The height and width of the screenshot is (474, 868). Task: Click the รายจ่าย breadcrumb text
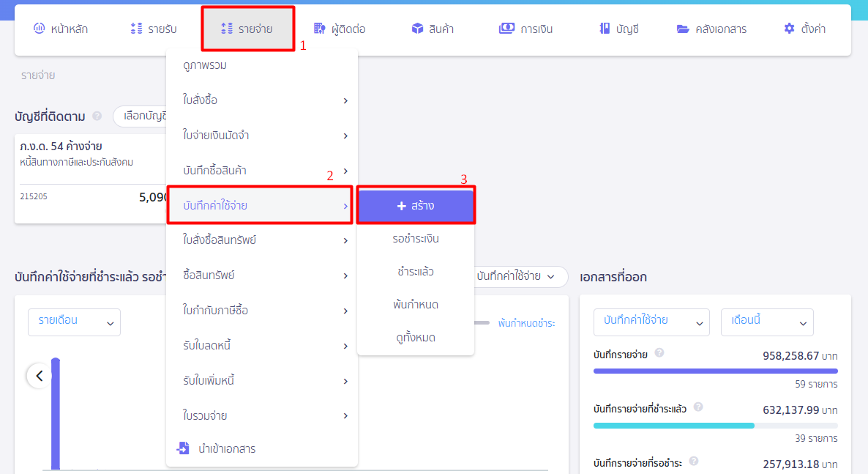pos(37,75)
